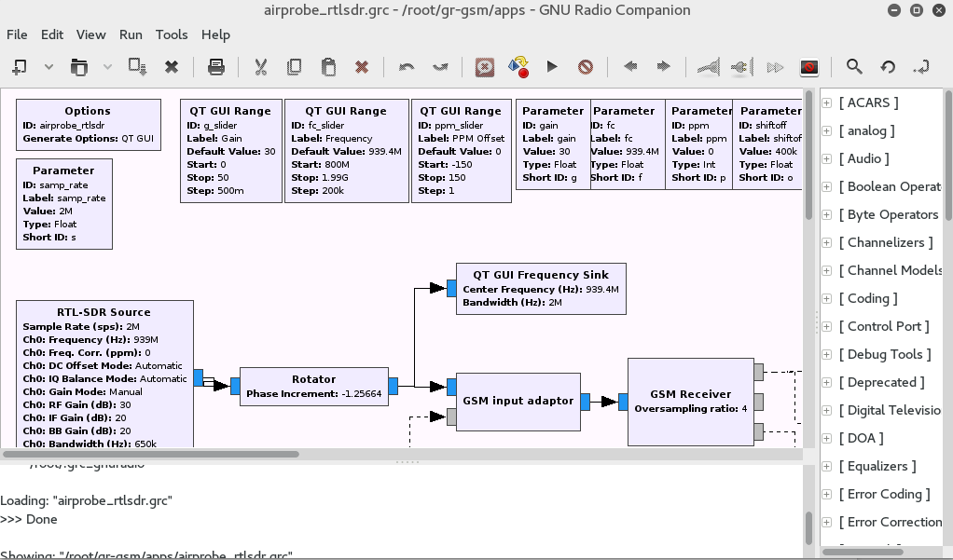This screenshot has width=953, height=560.
Task: Reload blocks library
Action: click(x=888, y=67)
